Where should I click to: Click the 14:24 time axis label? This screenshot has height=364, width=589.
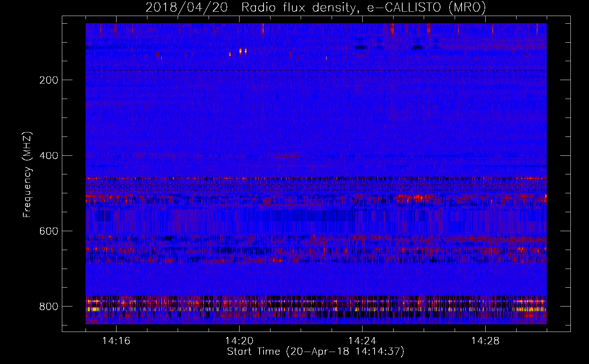coord(362,341)
